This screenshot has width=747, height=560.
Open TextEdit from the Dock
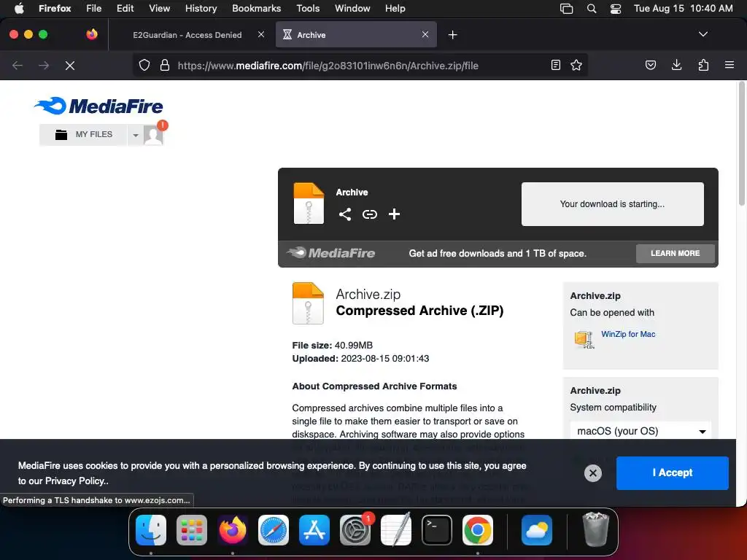click(396, 530)
